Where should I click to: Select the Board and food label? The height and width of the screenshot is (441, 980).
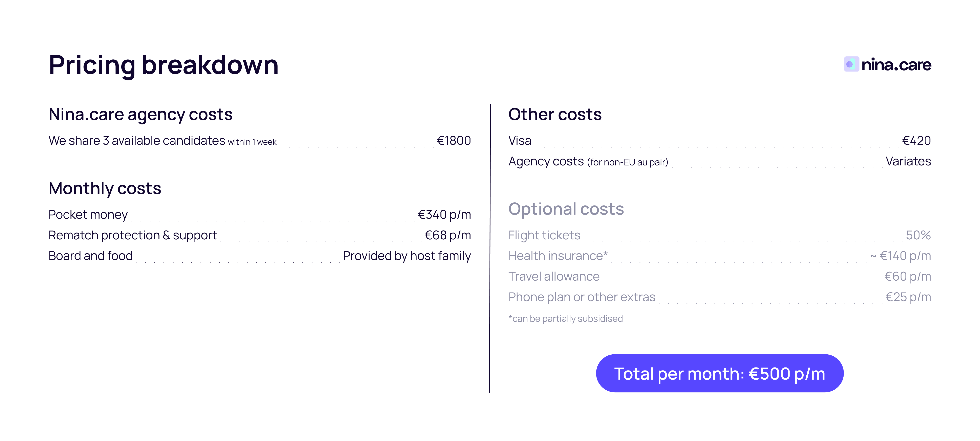[x=91, y=256]
